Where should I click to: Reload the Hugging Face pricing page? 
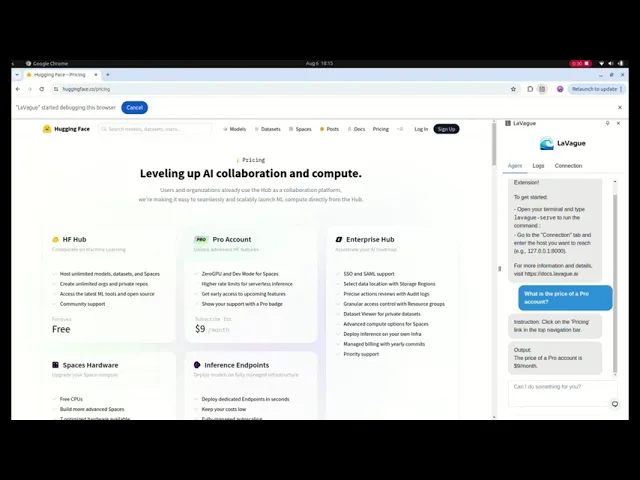(x=42, y=89)
